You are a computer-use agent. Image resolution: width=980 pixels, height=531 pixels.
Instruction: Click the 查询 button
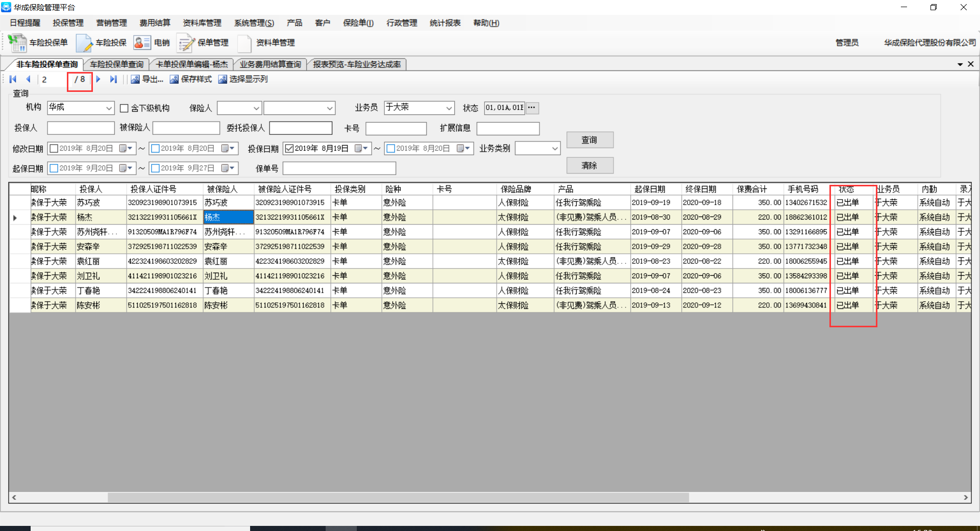[590, 140]
